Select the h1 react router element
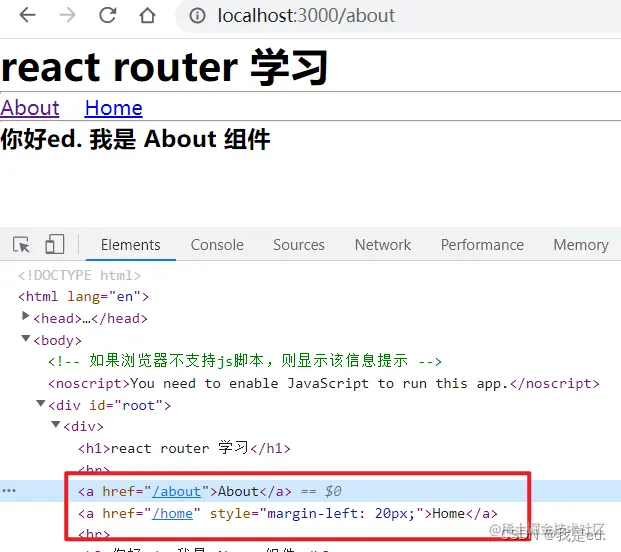621x552 pixels. 184,448
